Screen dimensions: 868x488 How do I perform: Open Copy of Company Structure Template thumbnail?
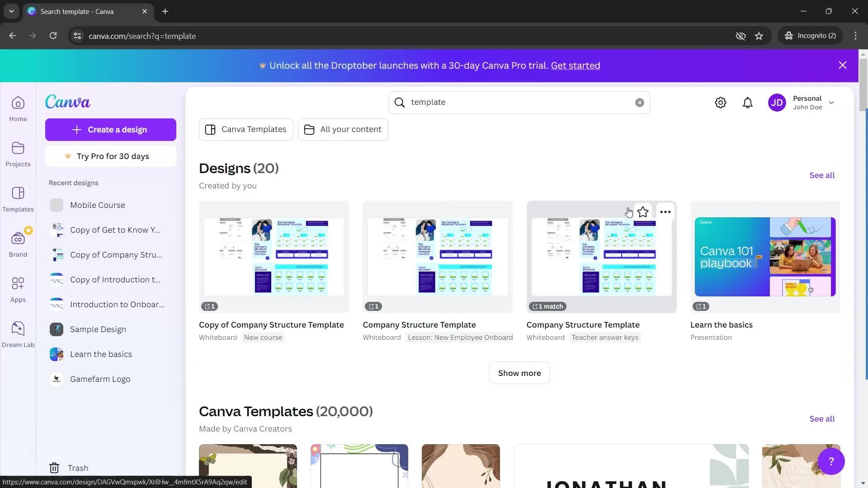[274, 257]
